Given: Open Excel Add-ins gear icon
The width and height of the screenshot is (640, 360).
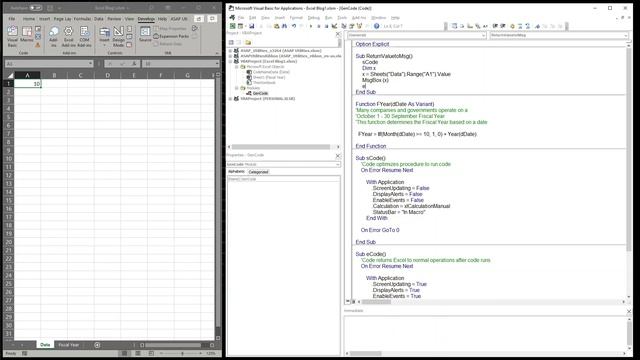Looking at the screenshot, I should coord(69,36).
